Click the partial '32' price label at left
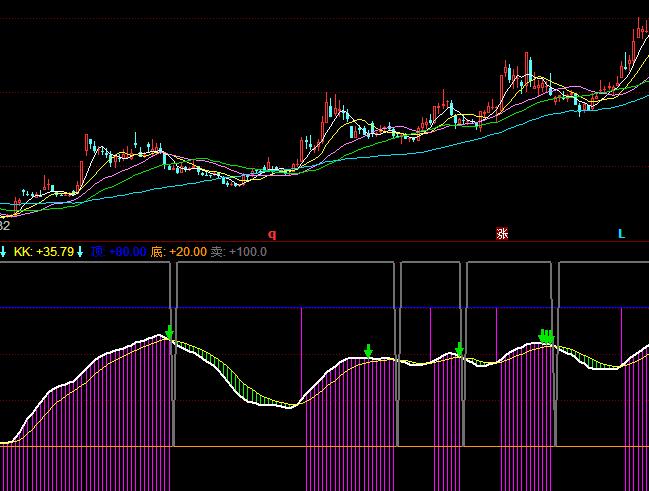This screenshot has height=491, width=649. pyautogui.click(x=4, y=198)
